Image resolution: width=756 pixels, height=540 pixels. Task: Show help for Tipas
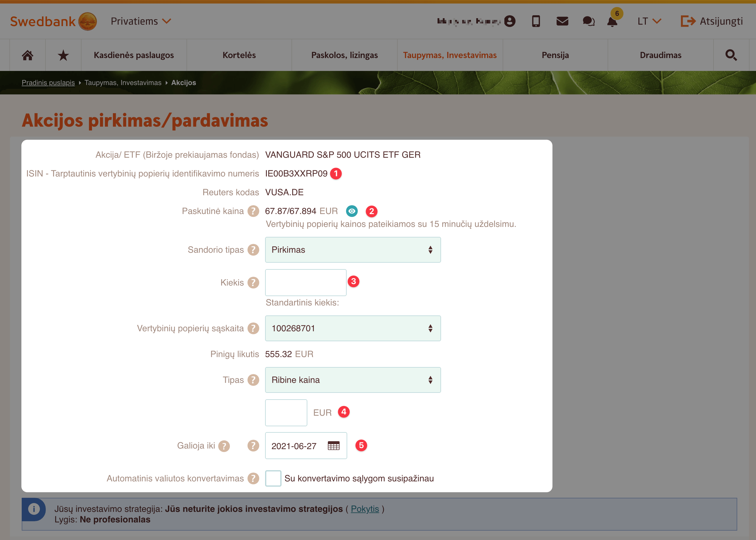click(253, 380)
